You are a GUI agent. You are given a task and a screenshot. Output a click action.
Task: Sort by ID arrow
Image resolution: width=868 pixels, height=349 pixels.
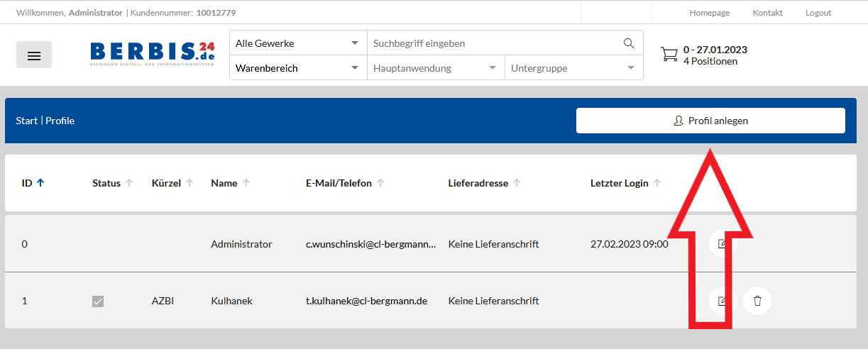pyautogui.click(x=40, y=183)
